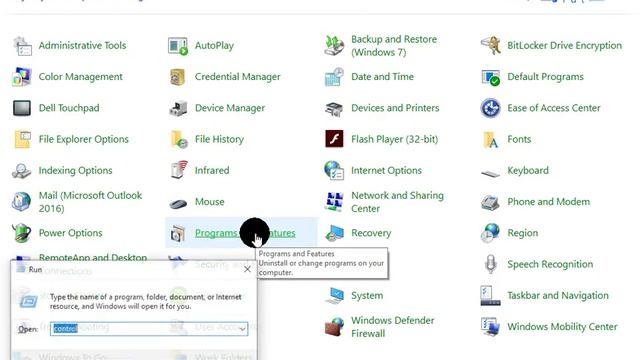Open the Credential Manager link
This screenshot has height=360, width=640.
238,77
